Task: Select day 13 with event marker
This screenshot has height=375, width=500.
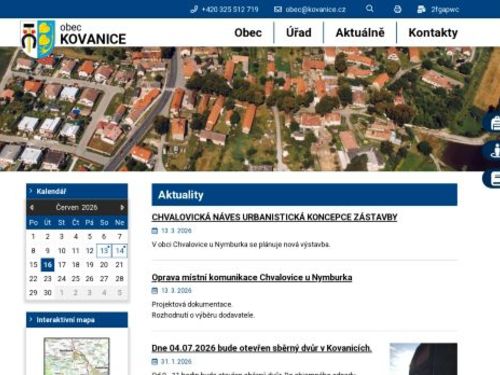Action: (x=104, y=251)
